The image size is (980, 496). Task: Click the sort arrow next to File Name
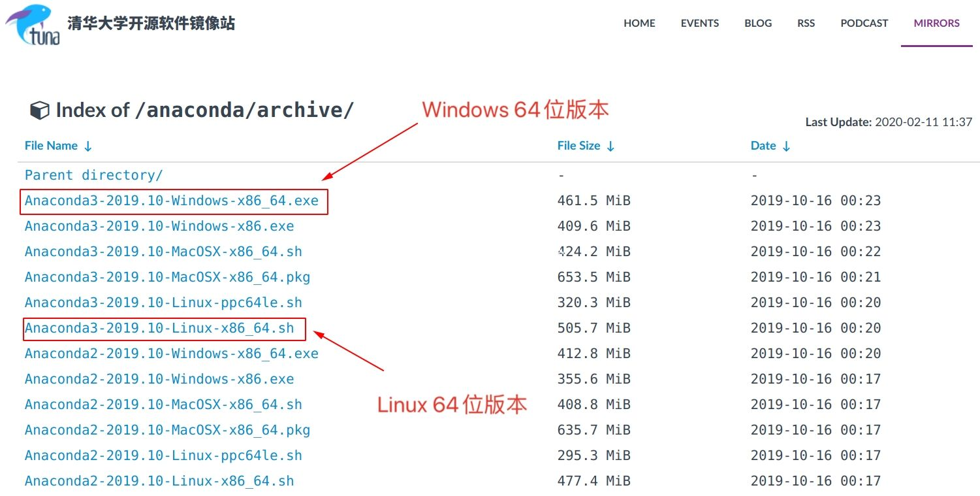tap(89, 145)
